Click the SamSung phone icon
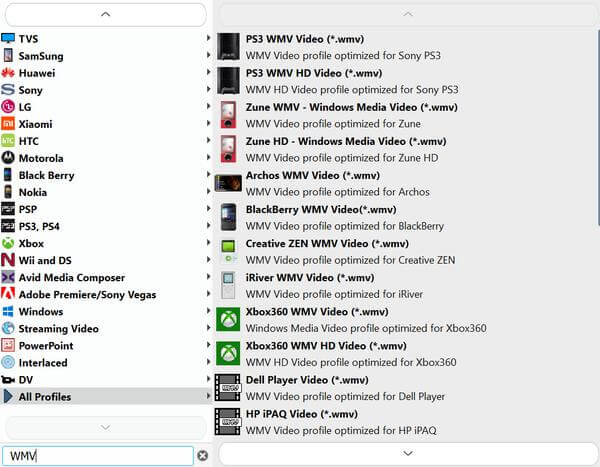Image resolution: width=600 pixels, height=467 pixels. coord(8,56)
